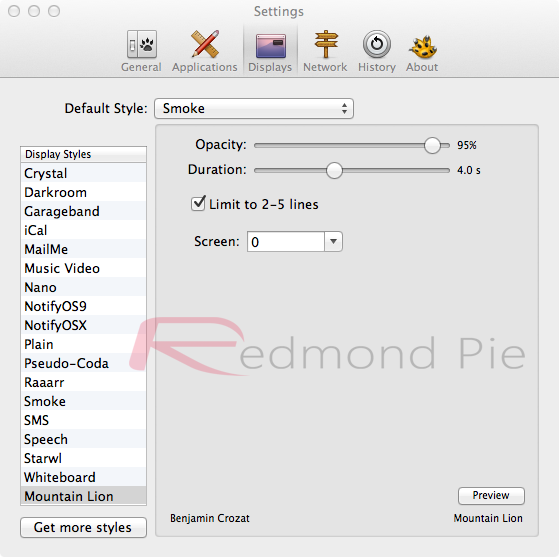Click the Preview button
The image size is (559, 557).
(x=491, y=495)
